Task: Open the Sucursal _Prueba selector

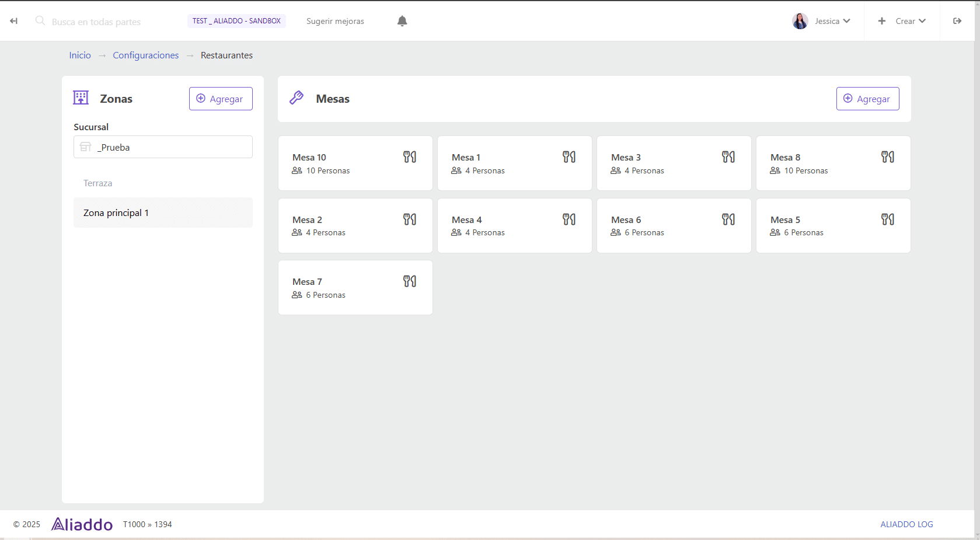Action: click(163, 147)
